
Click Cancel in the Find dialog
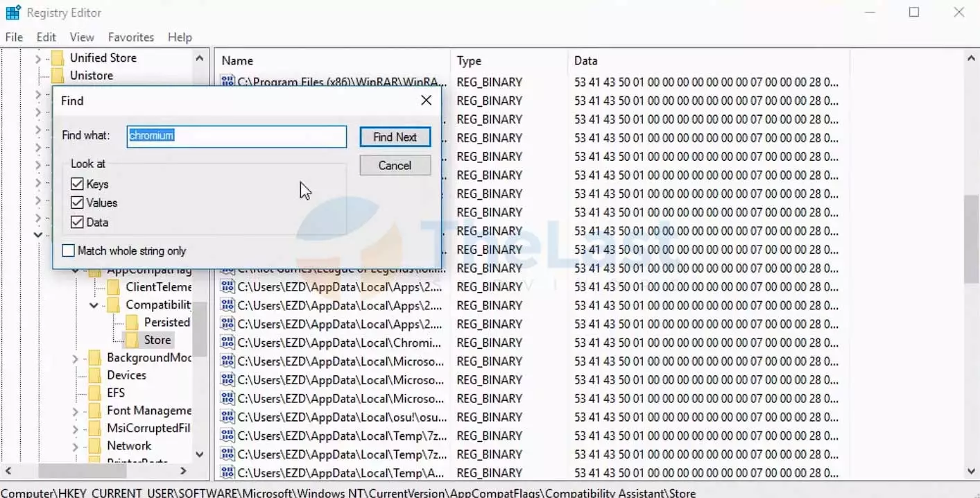click(395, 165)
